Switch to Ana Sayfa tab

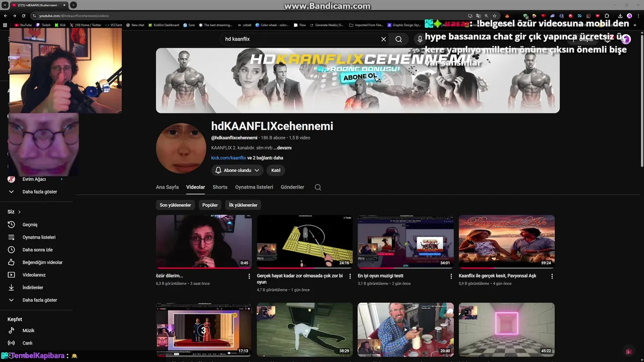(x=167, y=187)
